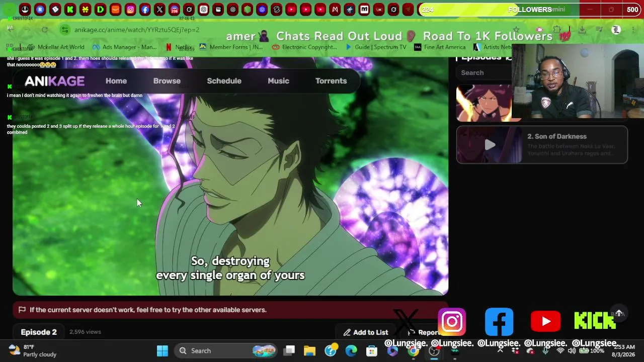
Task: Click the scroll-to-top arrow button
Action: pyautogui.click(x=618, y=313)
